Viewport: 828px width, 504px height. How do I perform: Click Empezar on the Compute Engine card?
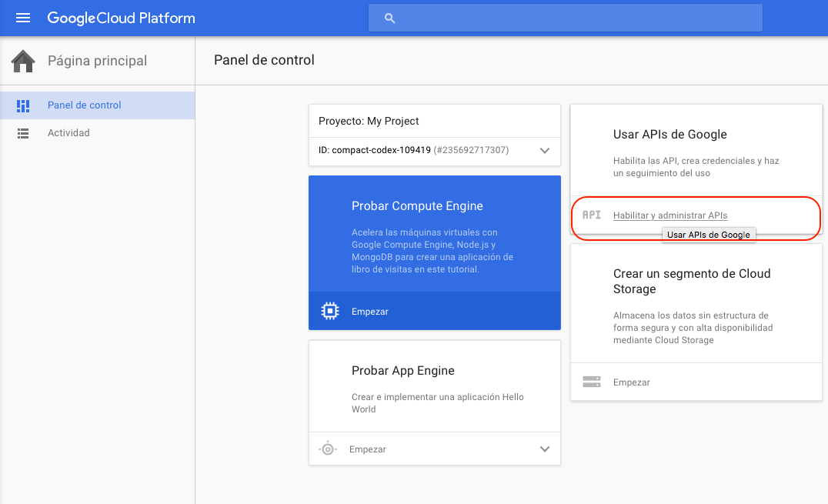pyautogui.click(x=370, y=311)
